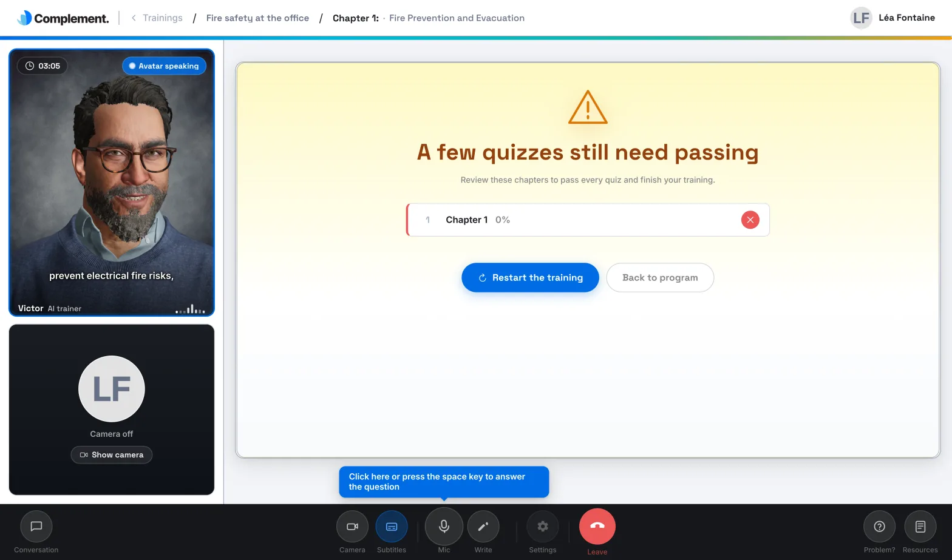Click the 'Fire Prevention and Evacuation' title
This screenshot has height=560, width=952.
457,18
